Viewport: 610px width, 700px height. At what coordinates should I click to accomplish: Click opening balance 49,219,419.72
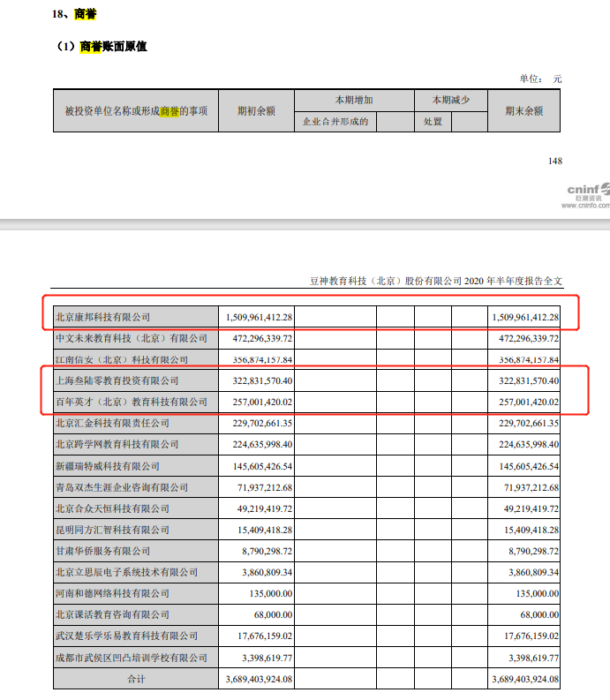coord(265,508)
